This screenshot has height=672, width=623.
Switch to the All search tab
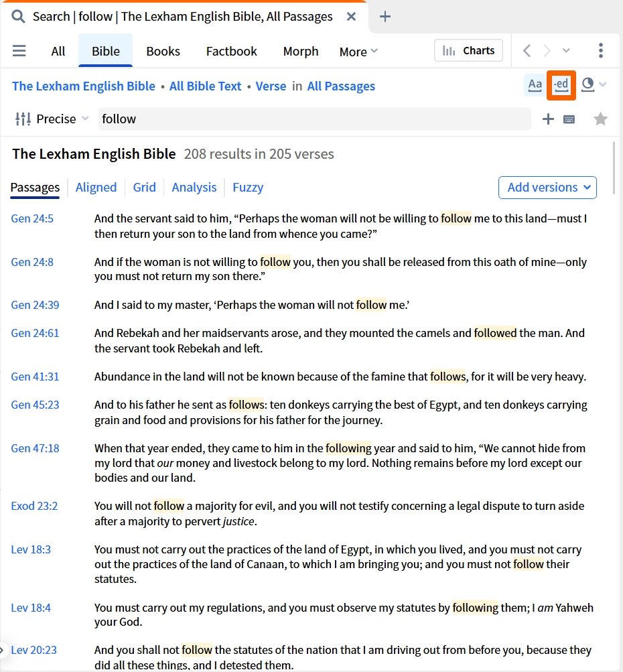pos(58,52)
